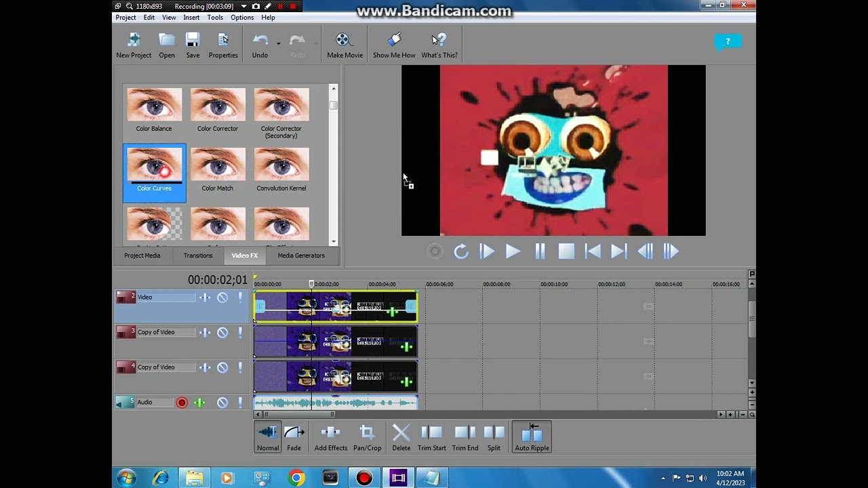Delete the selected clip

click(x=401, y=437)
